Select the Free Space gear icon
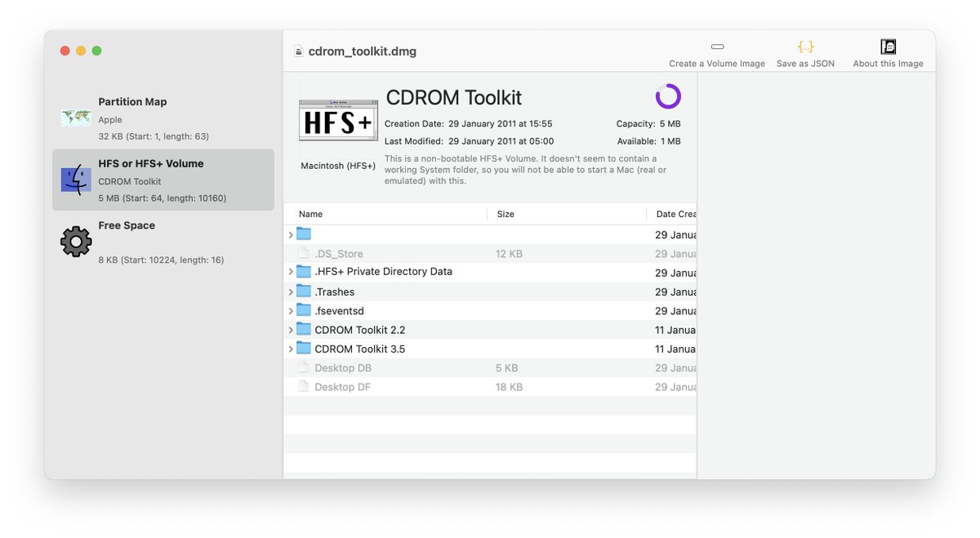This screenshot has width=980, height=538. (x=76, y=242)
